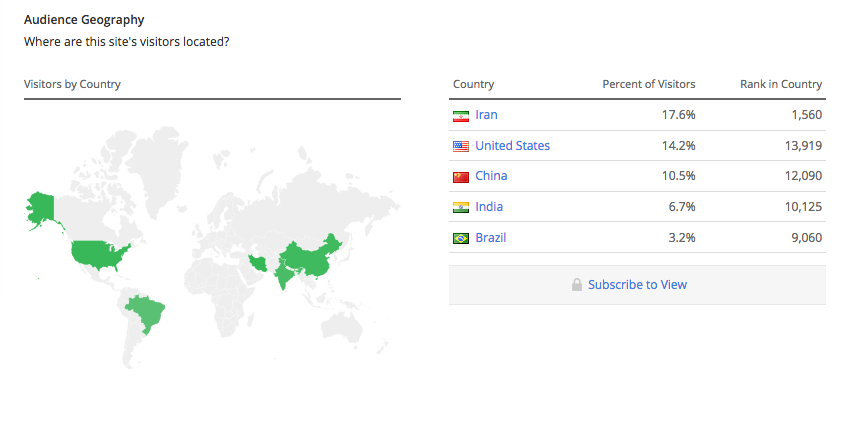Screen dimensions: 842x425
Task: Click the India flag icon
Action: [461, 207]
